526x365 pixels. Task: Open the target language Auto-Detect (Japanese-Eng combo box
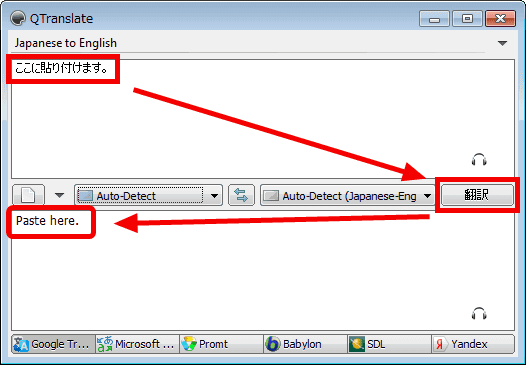pos(347,195)
